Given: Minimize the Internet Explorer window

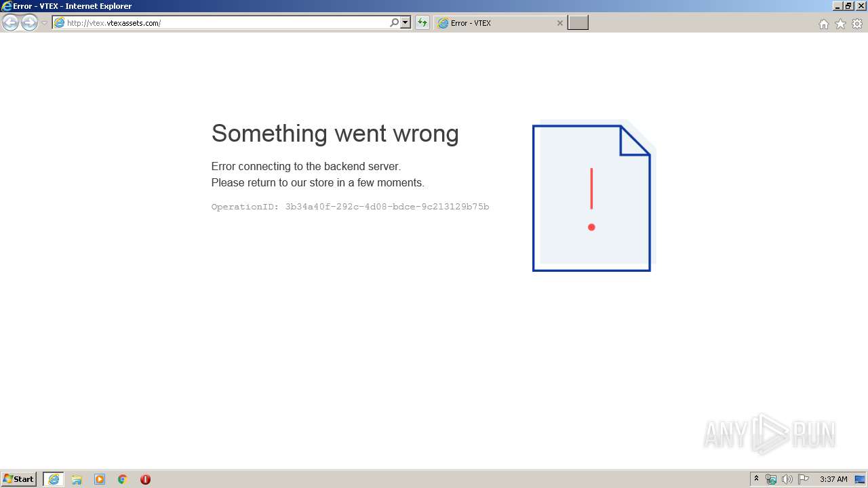Looking at the screenshot, I should tap(837, 6).
